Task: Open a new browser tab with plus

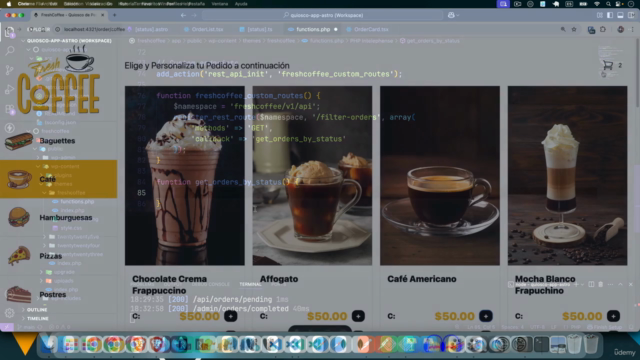Action: click(x=114, y=15)
